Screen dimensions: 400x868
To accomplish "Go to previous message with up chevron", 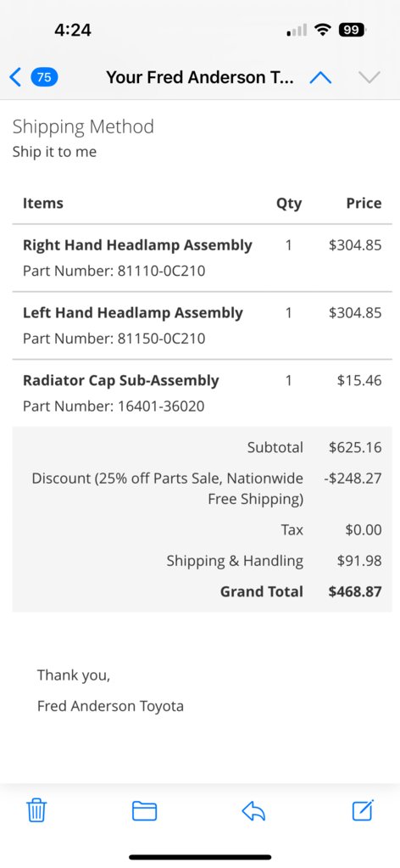I will [x=320, y=77].
